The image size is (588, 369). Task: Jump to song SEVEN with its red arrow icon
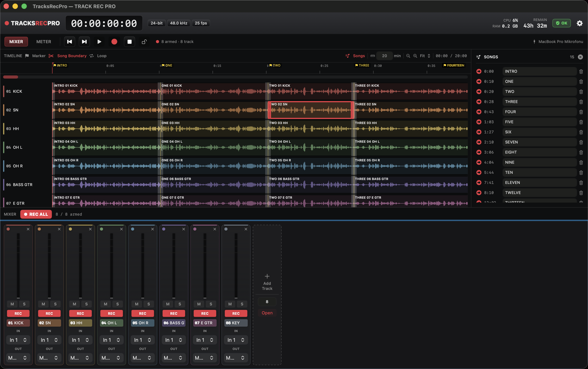tap(479, 142)
